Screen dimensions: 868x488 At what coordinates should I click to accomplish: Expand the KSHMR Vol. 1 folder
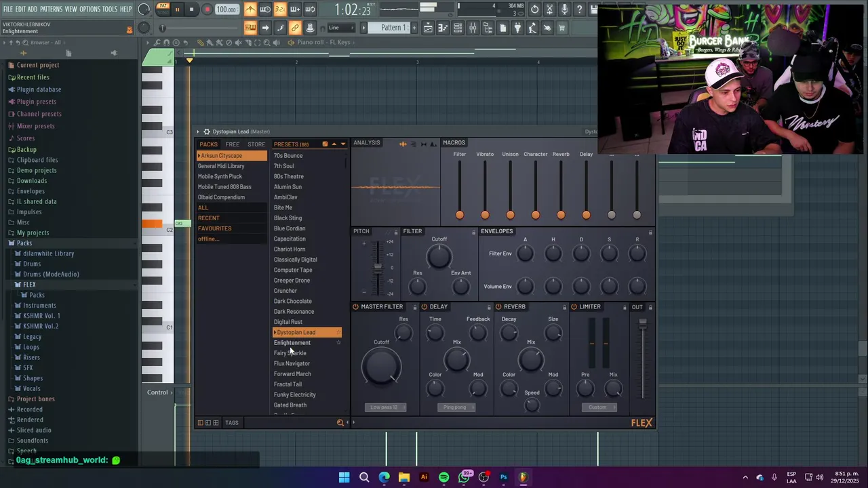coord(41,316)
